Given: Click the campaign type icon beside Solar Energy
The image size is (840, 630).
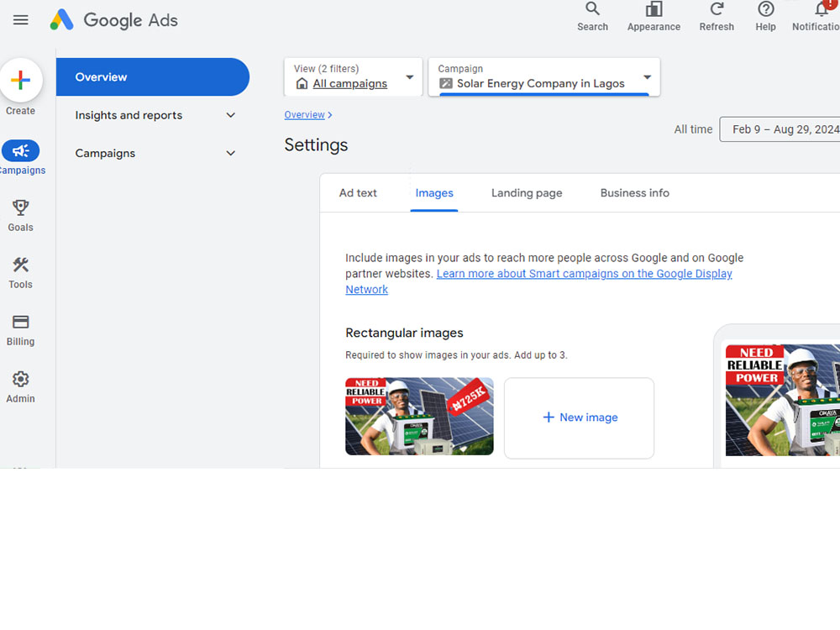Looking at the screenshot, I should click(446, 83).
